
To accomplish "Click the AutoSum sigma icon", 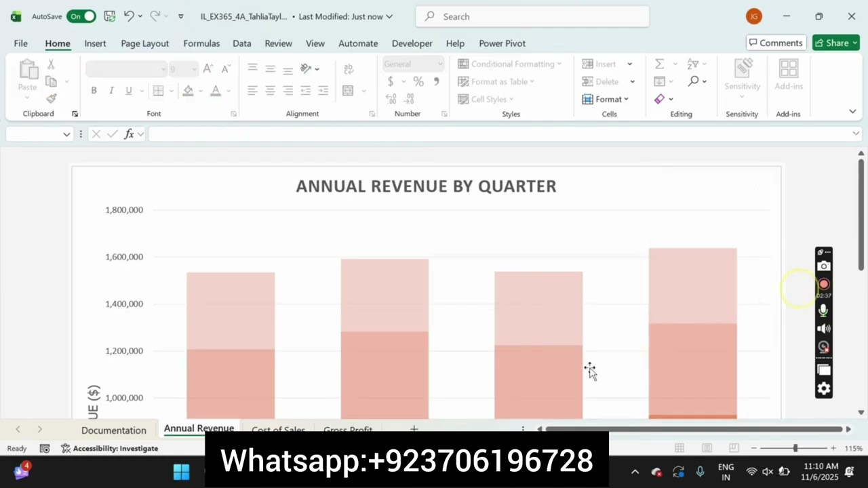I will 659,64.
